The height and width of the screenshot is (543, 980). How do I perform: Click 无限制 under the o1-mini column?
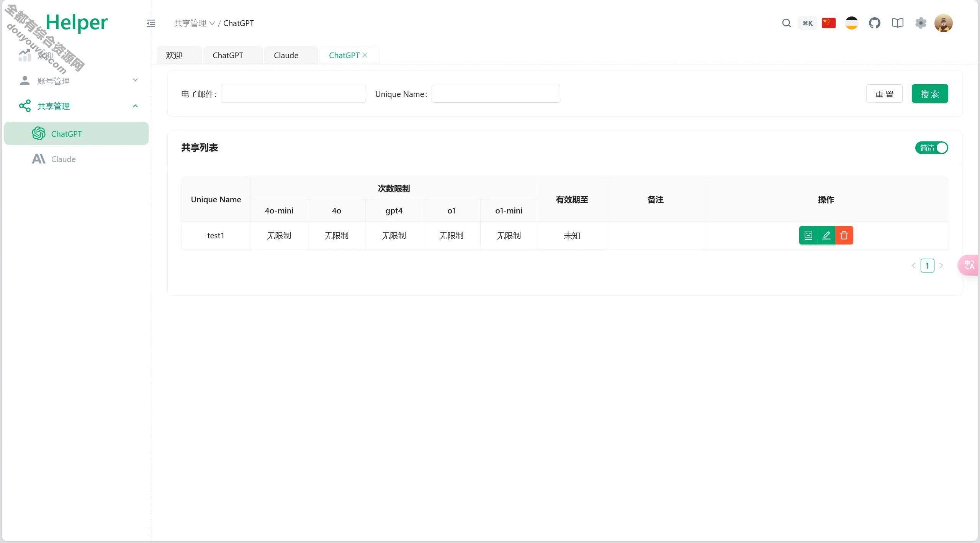click(509, 235)
